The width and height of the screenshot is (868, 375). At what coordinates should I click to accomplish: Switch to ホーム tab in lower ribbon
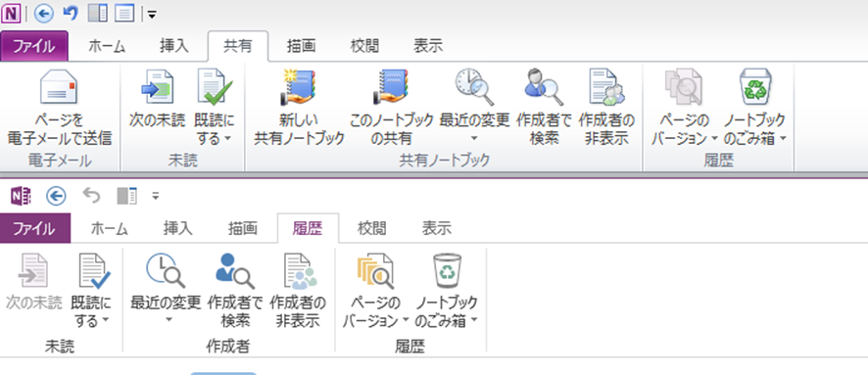(109, 228)
